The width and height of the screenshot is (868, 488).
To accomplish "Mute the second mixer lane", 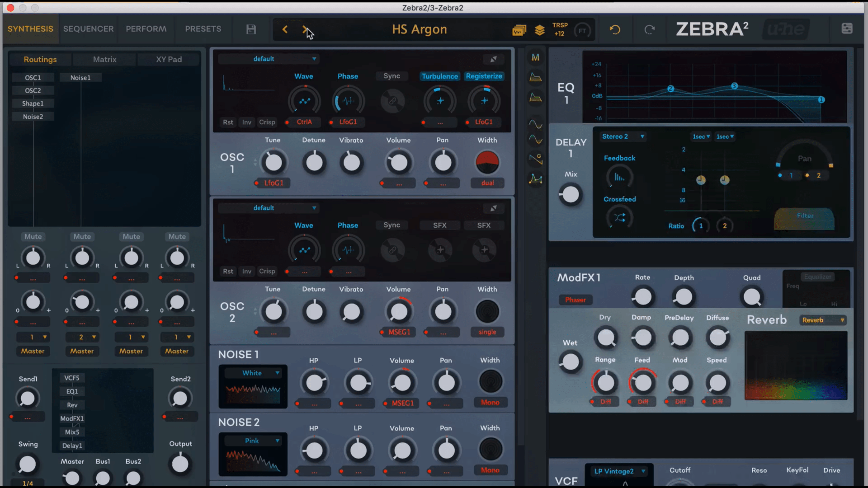I will (82, 236).
